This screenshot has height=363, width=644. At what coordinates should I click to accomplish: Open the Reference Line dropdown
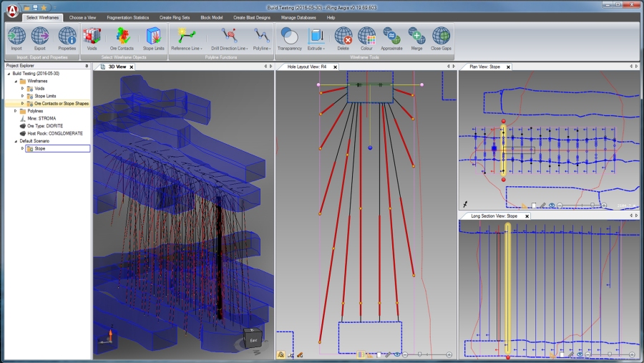[x=187, y=49]
